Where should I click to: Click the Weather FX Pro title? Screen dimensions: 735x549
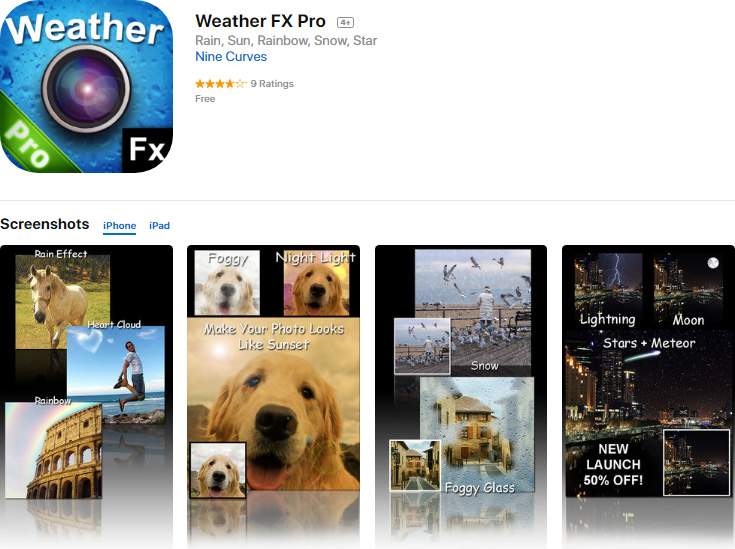pos(260,21)
